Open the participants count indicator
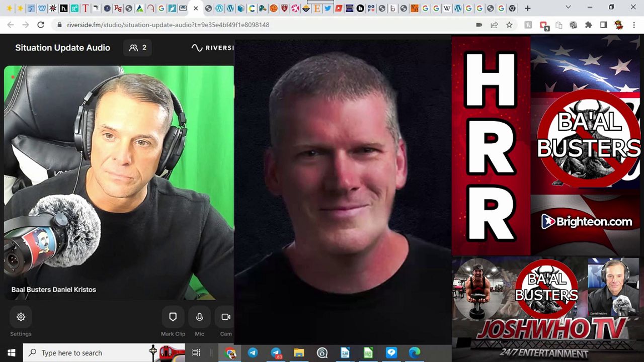644x362 pixels. tap(138, 48)
